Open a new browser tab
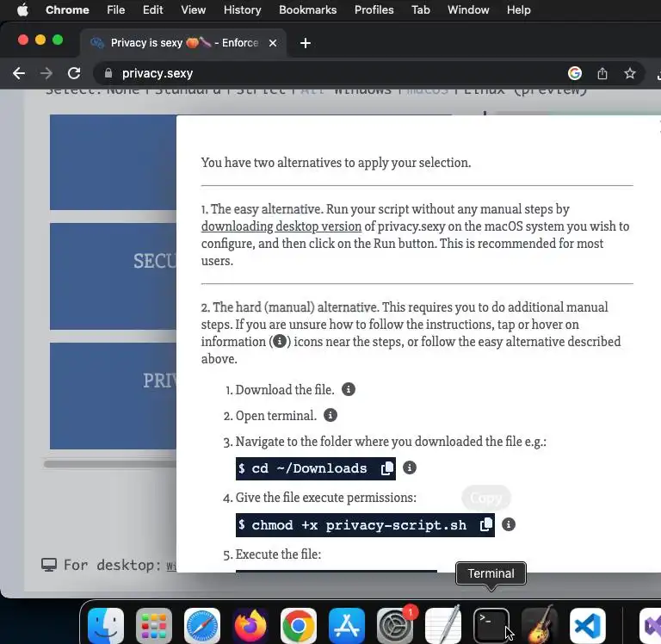Screen dimensions: 661x644 click(306, 43)
